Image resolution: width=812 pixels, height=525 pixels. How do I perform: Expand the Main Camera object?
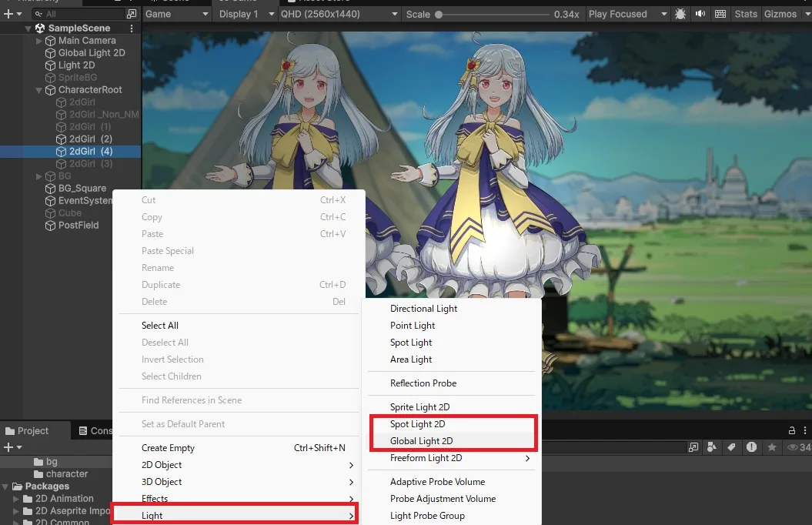tap(38, 40)
